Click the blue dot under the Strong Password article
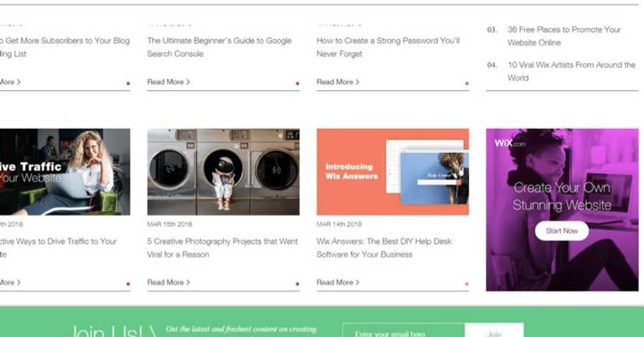The height and width of the screenshot is (337, 644). (466, 83)
